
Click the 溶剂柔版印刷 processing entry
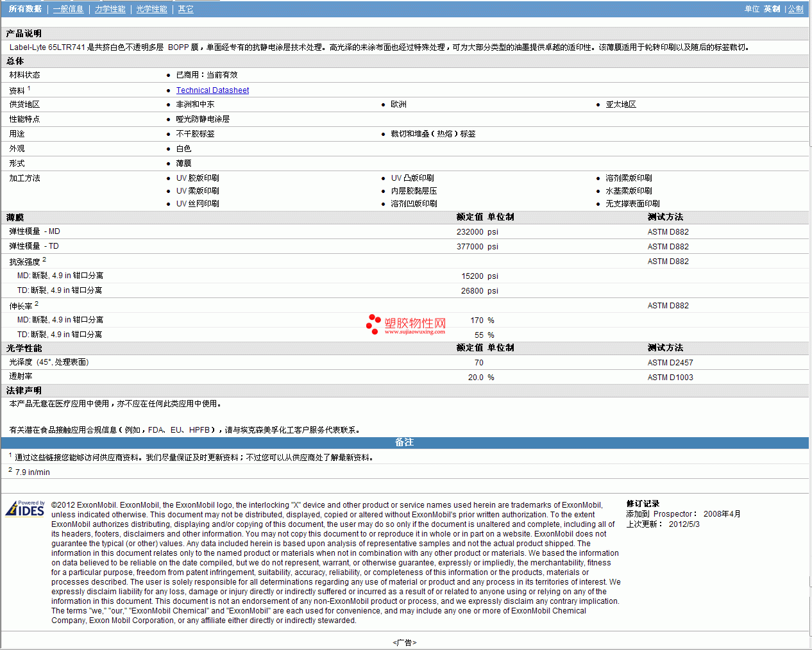(629, 178)
